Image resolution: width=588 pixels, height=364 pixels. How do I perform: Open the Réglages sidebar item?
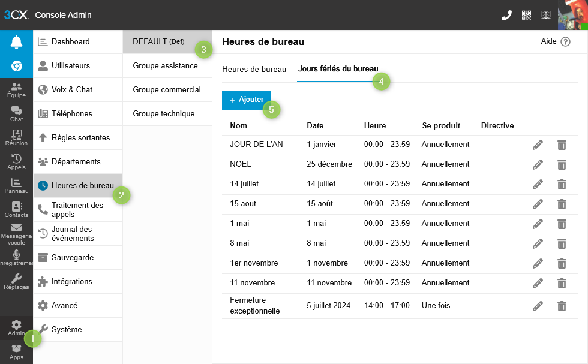coord(16,281)
